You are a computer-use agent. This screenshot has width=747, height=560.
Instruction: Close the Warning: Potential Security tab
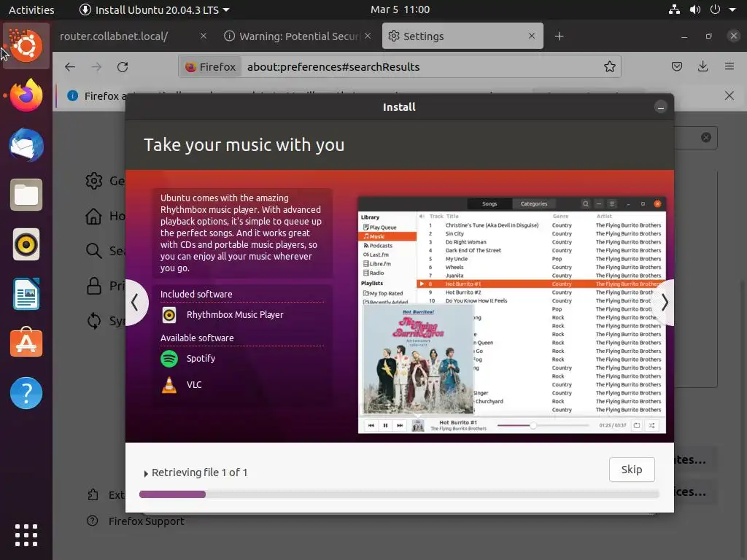pos(368,36)
